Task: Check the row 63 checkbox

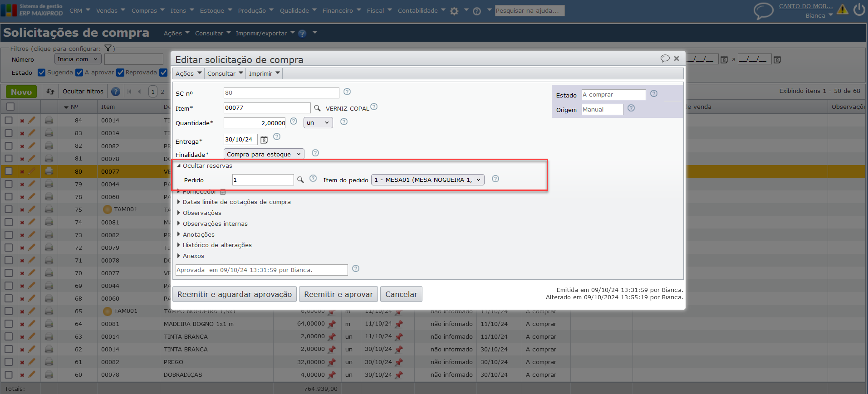Action: pyautogui.click(x=9, y=336)
